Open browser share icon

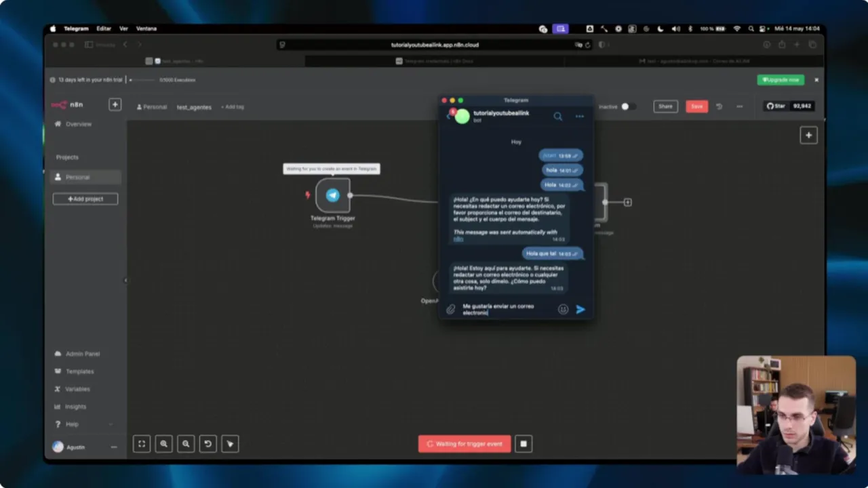782,45
